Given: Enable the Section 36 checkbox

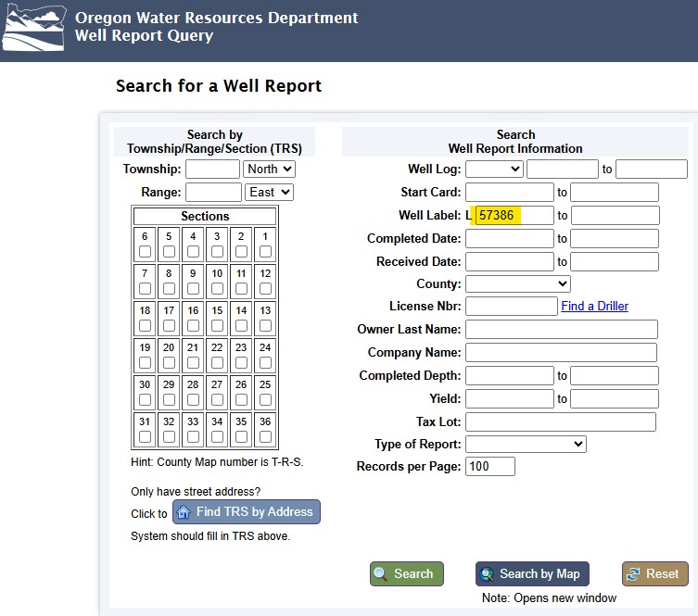Looking at the screenshot, I should (265, 436).
